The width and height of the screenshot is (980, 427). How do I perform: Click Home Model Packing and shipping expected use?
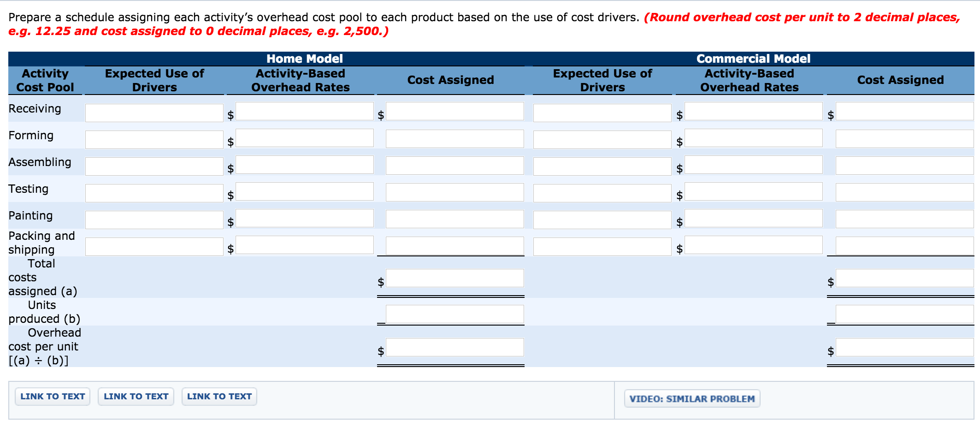tap(154, 247)
